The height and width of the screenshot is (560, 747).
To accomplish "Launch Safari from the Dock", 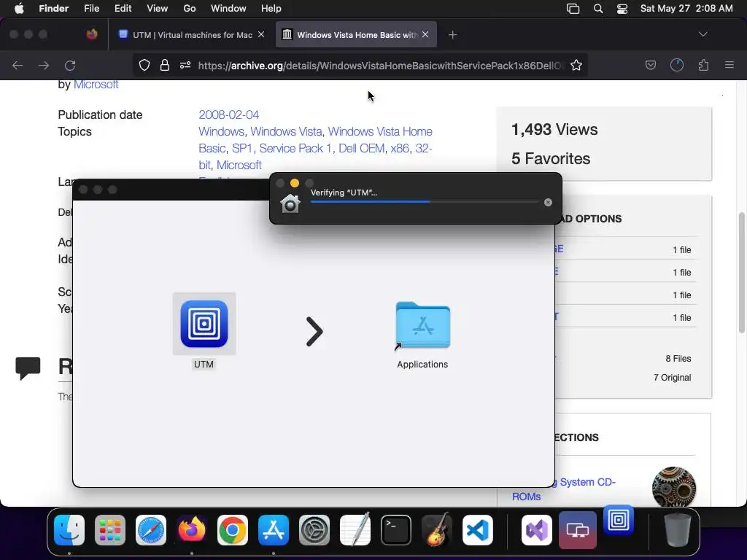I will [151, 530].
